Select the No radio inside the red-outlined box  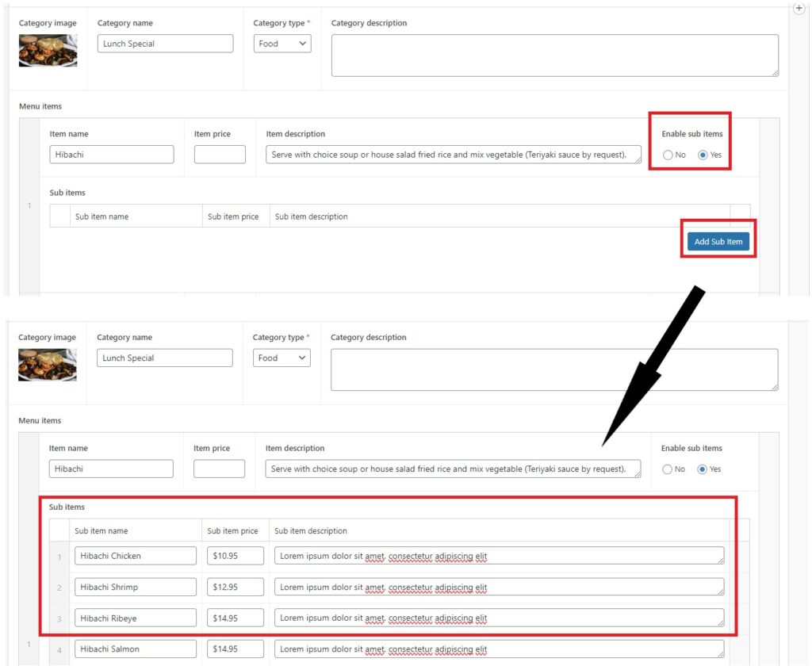(668, 155)
